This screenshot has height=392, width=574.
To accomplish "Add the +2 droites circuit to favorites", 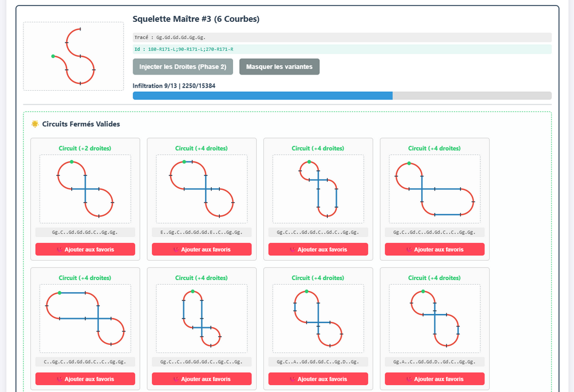I will click(86, 249).
